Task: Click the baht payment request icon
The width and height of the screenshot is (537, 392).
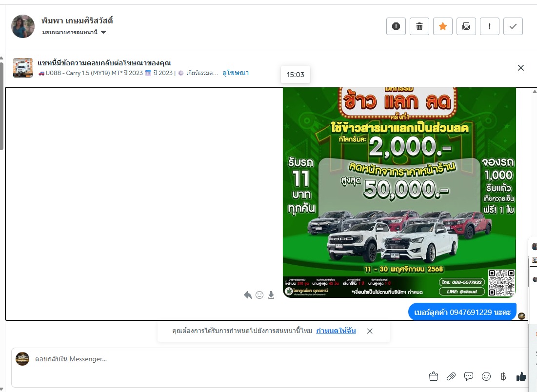Action: point(503,376)
